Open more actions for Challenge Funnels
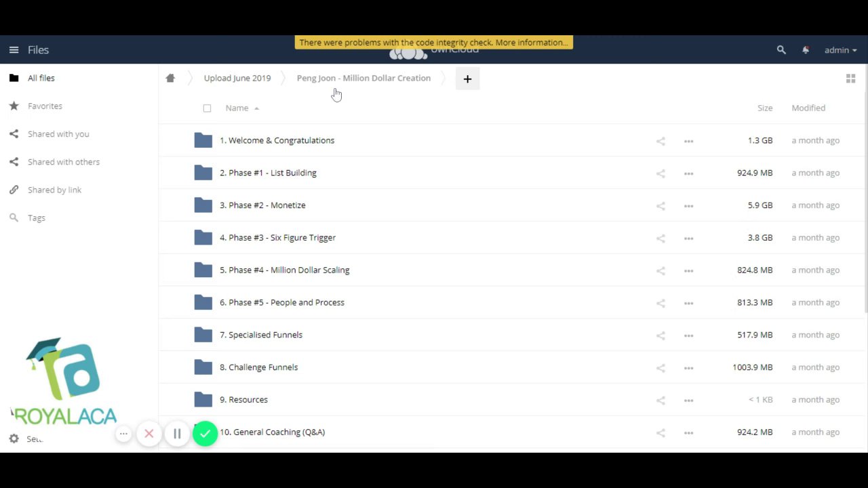 (x=688, y=368)
